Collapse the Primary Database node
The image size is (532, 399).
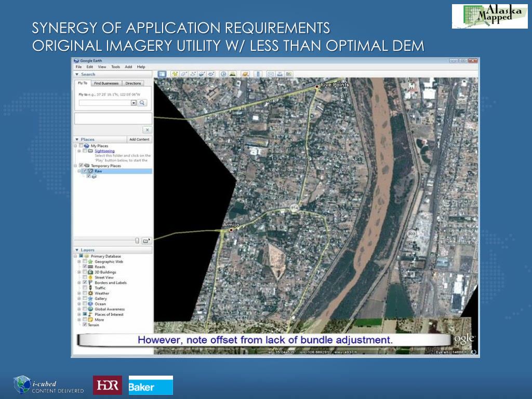tap(76, 256)
